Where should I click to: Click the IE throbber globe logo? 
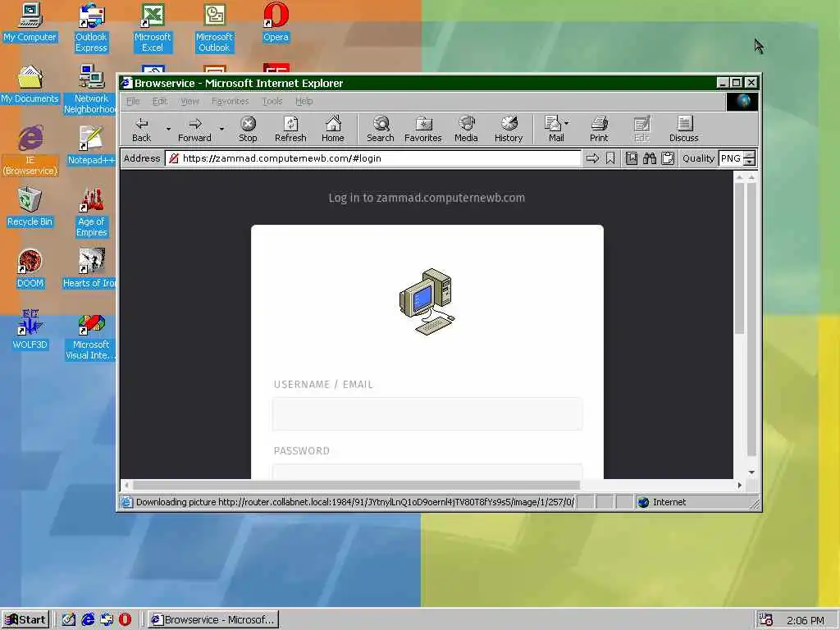pyautogui.click(x=742, y=101)
